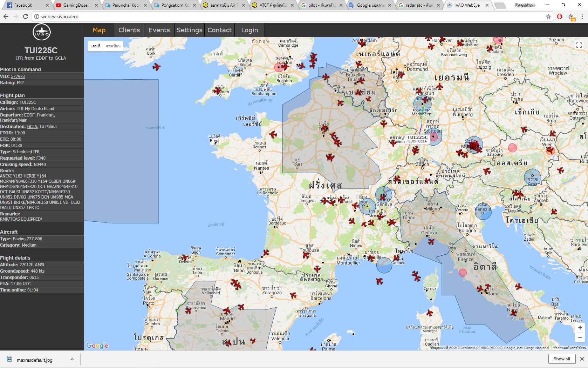Click the Google logo on the map
Viewport: 588px width, 368px height.
point(97,346)
